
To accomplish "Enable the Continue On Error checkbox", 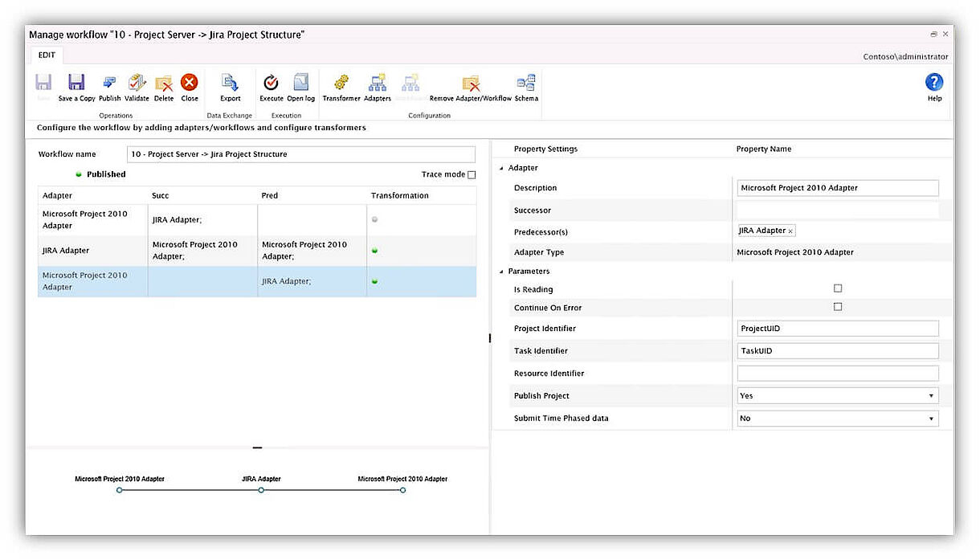I will pyautogui.click(x=838, y=306).
